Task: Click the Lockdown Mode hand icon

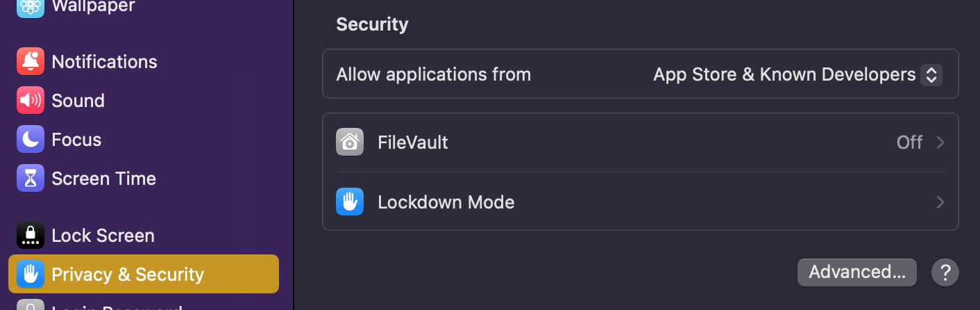Action: (350, 202)
